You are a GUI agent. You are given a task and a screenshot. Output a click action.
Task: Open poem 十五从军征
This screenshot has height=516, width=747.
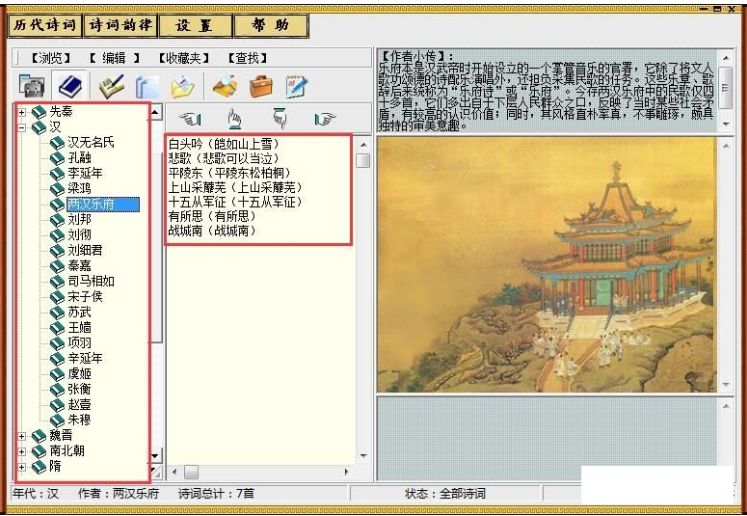[235, 202]
